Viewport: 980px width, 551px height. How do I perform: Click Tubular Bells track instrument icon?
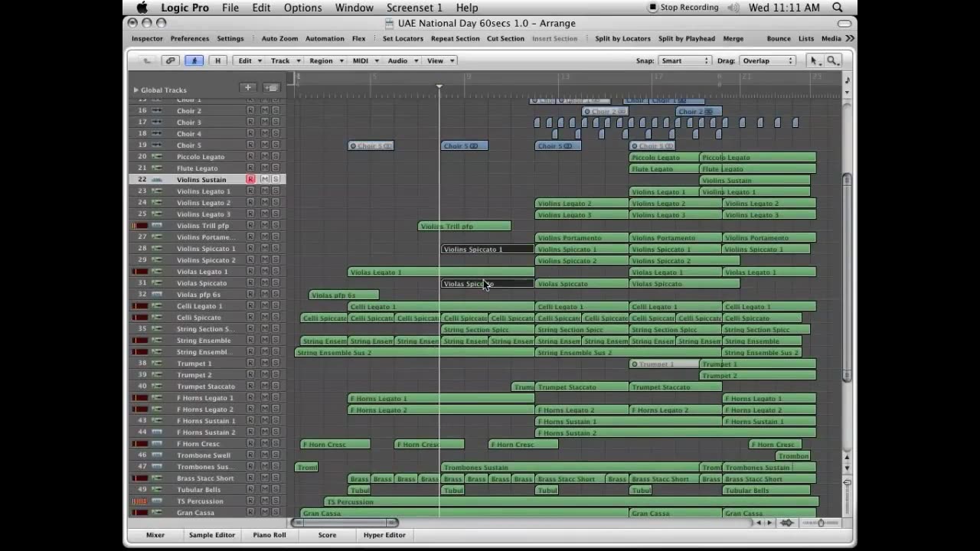157,490
